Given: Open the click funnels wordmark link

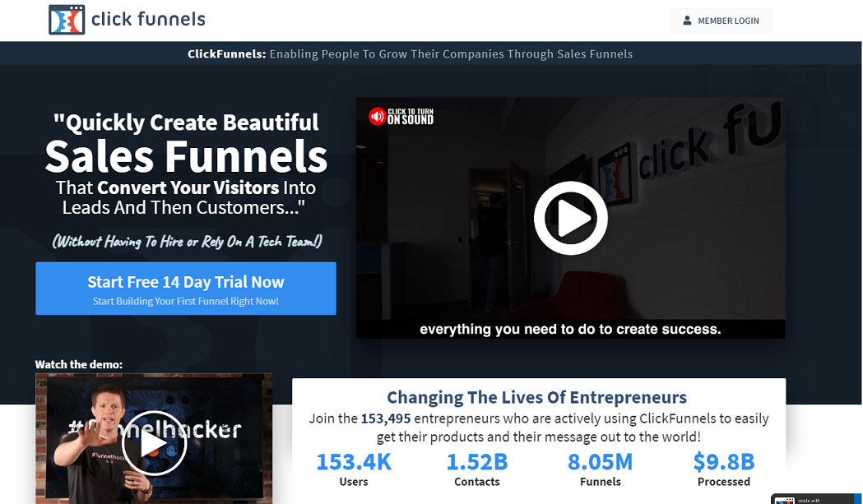Looking at the screenshot, I should point(148,19).
